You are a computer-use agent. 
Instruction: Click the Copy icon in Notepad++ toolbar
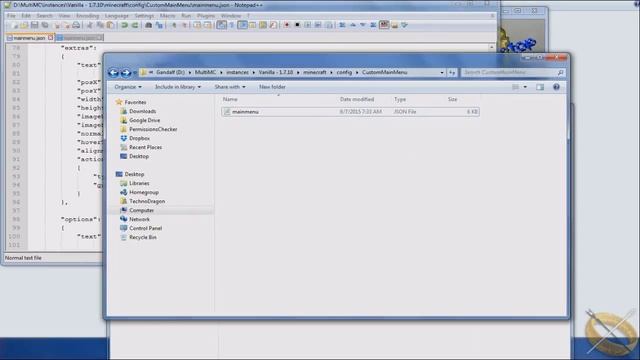100,25
